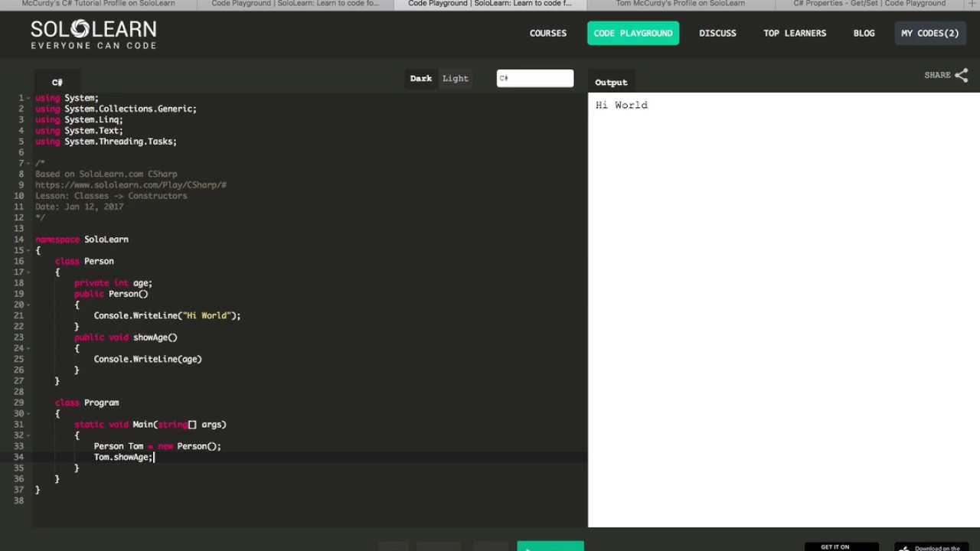Click the 'Hi World' output text
The image size is (980, 551).
click(621, 105)
